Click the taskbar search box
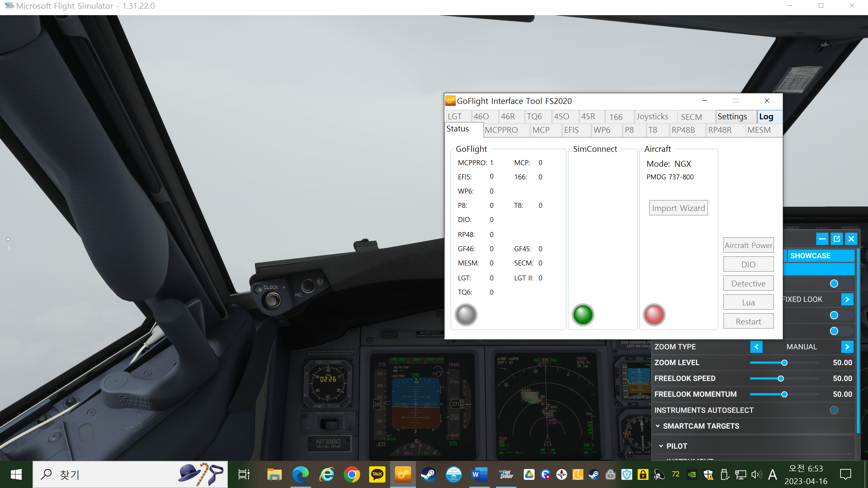This screenshot has width=868, height=488. coord(130,474)
